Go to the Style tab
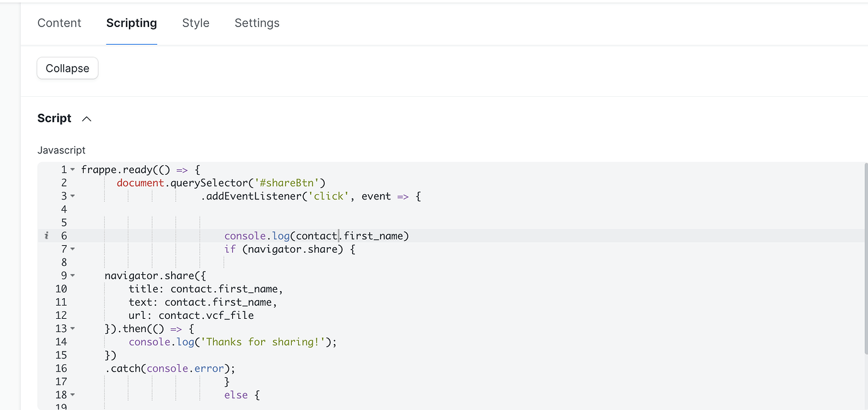 [196, 23]
